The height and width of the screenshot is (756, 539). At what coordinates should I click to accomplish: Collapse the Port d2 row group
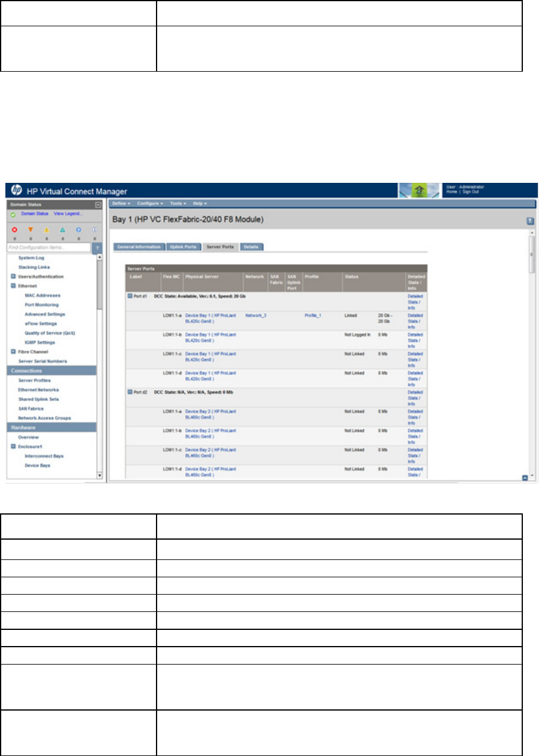(x=130, y=392)
